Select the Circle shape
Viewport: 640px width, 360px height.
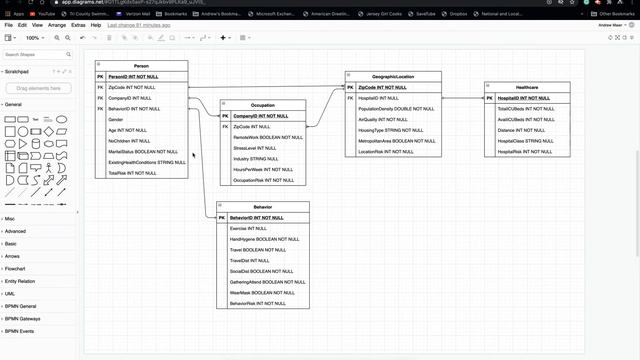point(23,131)
